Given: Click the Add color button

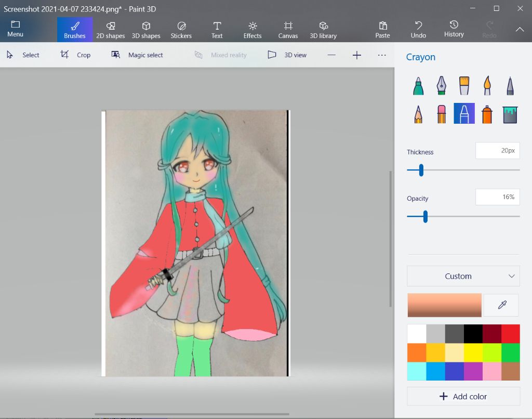Looking at the screenshot, I should (x=463, y=396).
